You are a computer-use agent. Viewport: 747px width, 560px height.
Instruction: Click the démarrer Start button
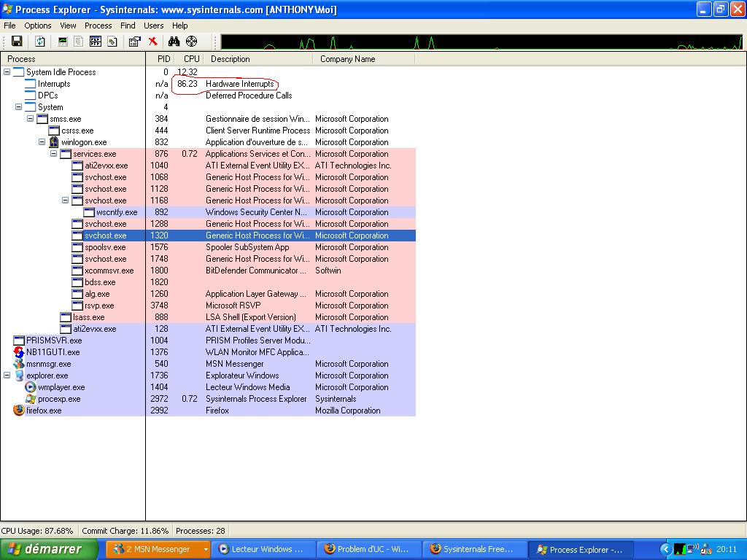[49, 549]
